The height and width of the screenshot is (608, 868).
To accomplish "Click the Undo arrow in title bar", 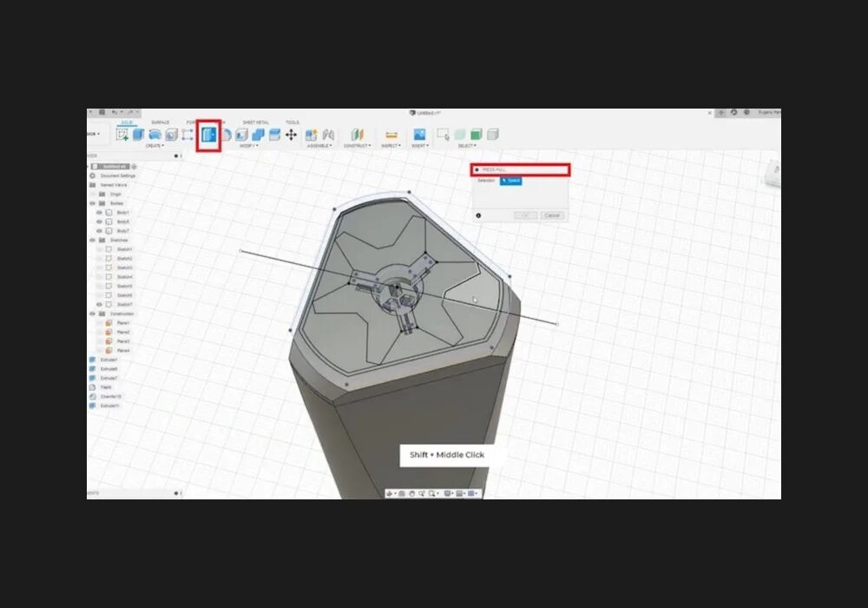I will pos(115,112).
